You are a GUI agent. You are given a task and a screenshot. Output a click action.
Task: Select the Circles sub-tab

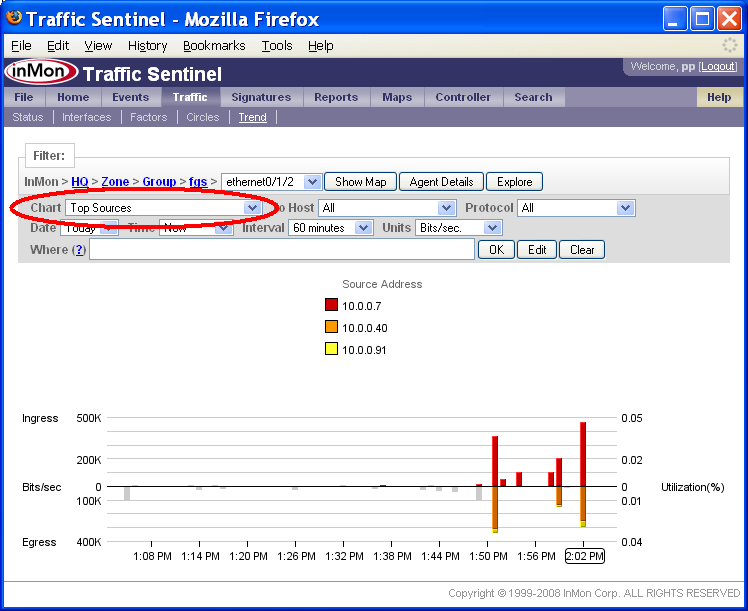(x=202, y=117)
